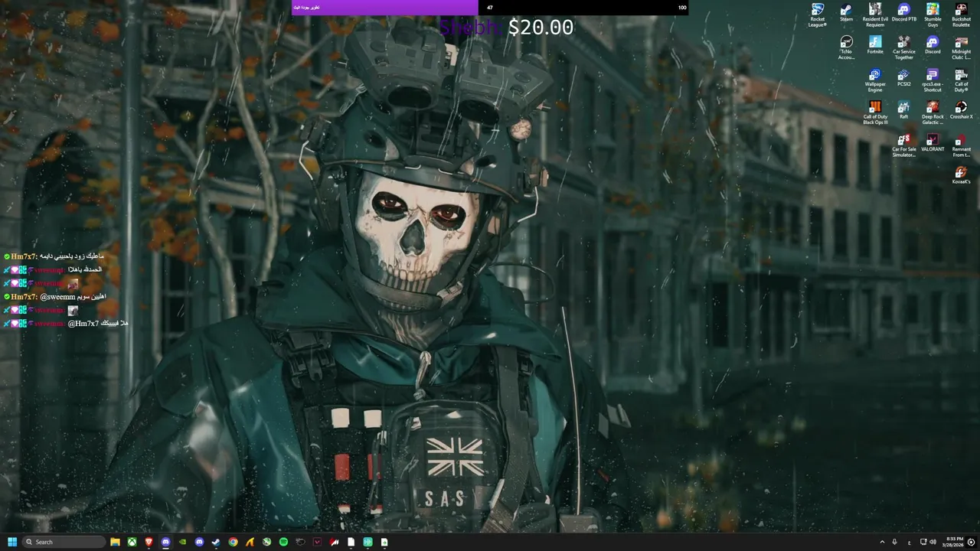
Task: Select the Midnight Club desktop shortcut
Action: click(x=961, y=47)
